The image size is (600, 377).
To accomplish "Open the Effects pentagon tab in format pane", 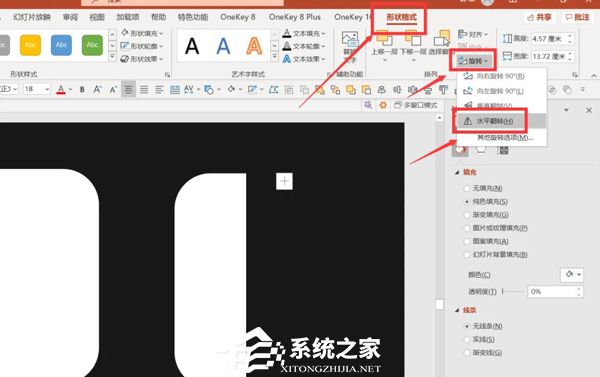I will coord(481,150).
